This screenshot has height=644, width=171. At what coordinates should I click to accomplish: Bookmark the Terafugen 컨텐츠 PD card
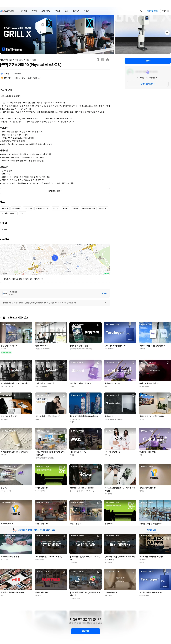pos(133,325)
